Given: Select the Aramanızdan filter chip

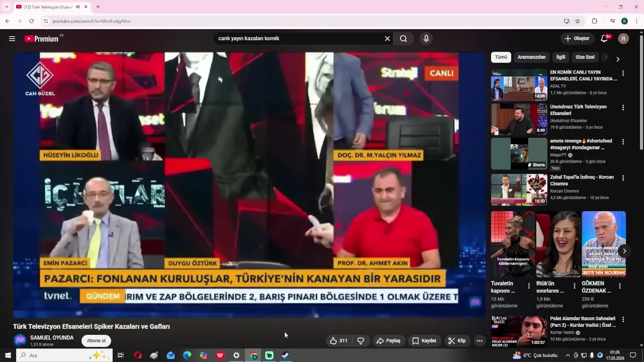Looking at the screenshot, I should click(532, 57).
